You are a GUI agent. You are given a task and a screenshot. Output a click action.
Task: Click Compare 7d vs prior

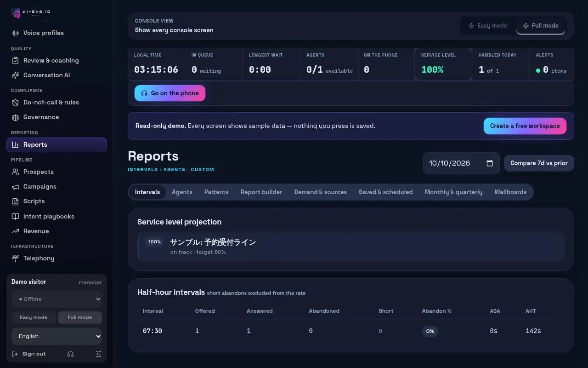[x=539, y=163]
